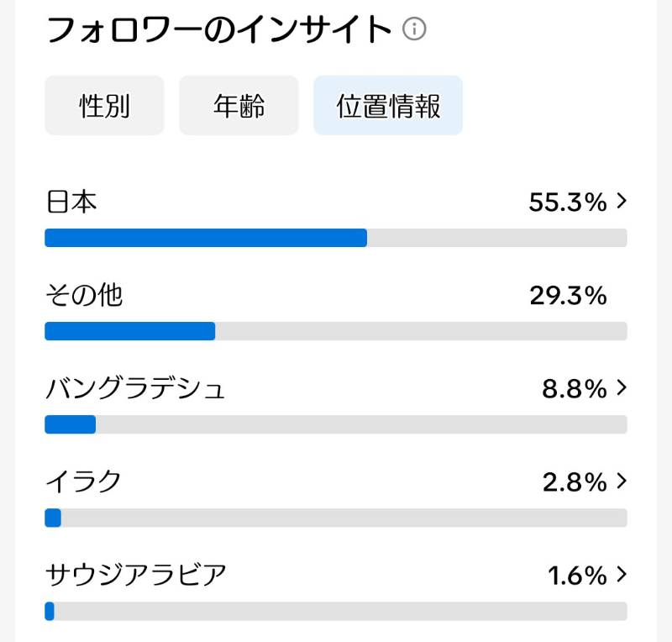This screenshot has width=672, height=642.
Task: Click the バングラデシュ progress bar
Action: point(336,424)
